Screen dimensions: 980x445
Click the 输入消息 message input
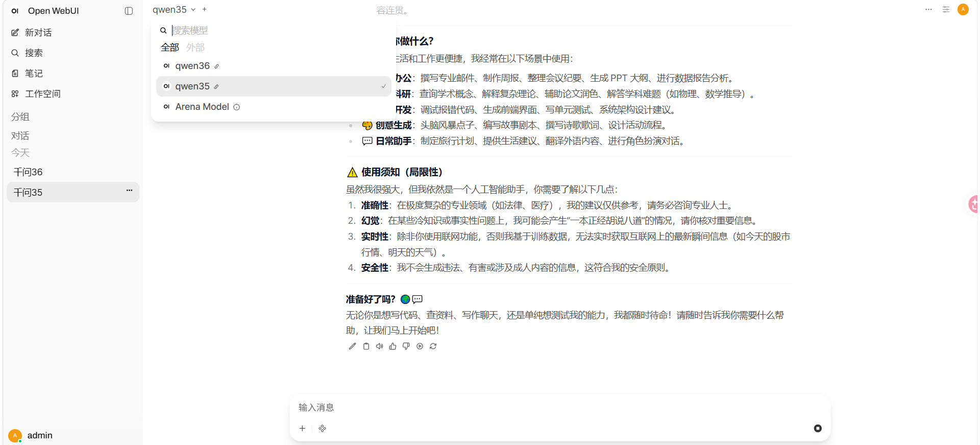tap(560, 408)
